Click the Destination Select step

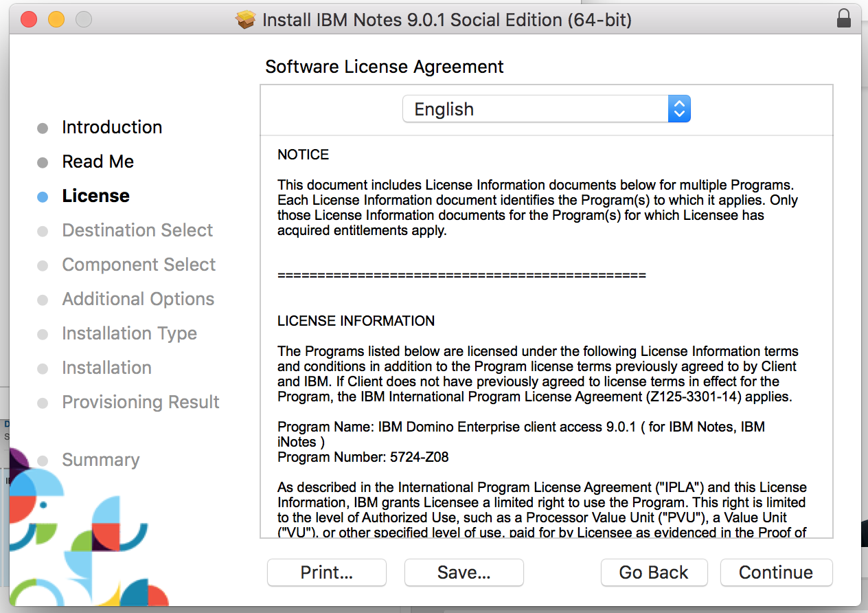pyautogui.click(x=137, y=230)
